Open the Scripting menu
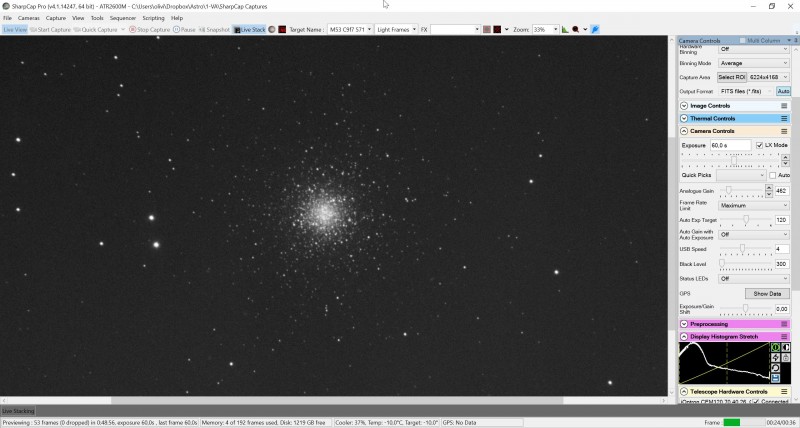The width and height of the screenshot is (800, 428). click(153, 18)
